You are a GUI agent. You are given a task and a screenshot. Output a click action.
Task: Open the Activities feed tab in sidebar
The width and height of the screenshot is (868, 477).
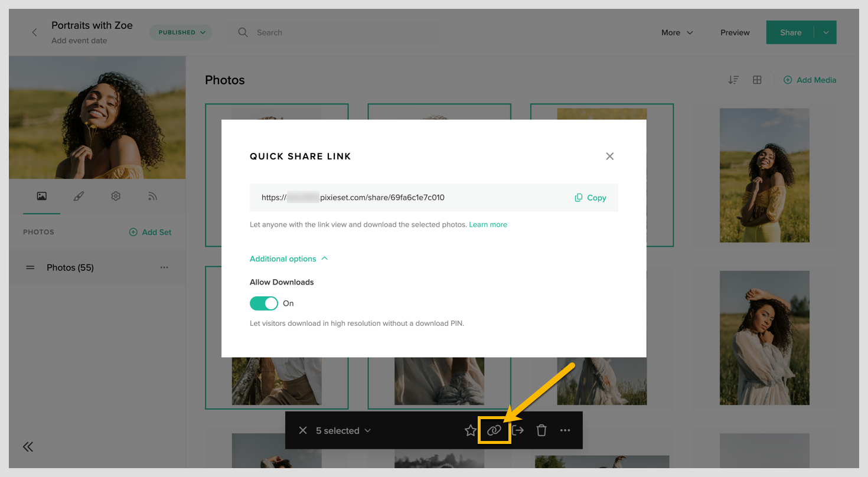pos(152,196)
